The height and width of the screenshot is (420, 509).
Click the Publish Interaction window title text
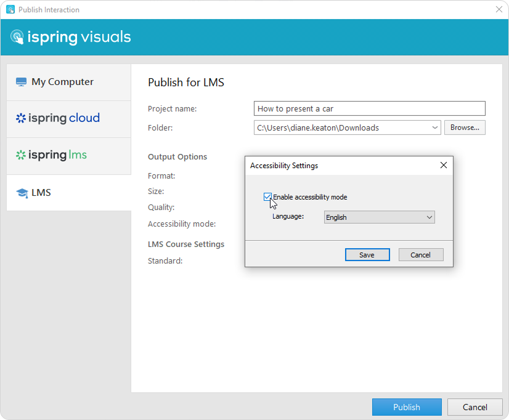(x=49, y=10)
